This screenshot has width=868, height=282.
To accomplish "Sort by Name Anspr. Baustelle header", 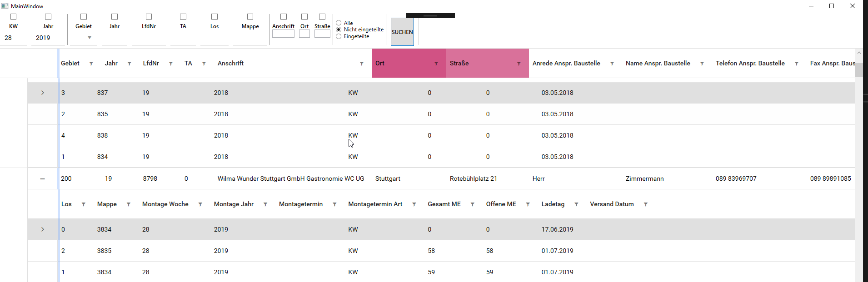I will pos(658,64).
